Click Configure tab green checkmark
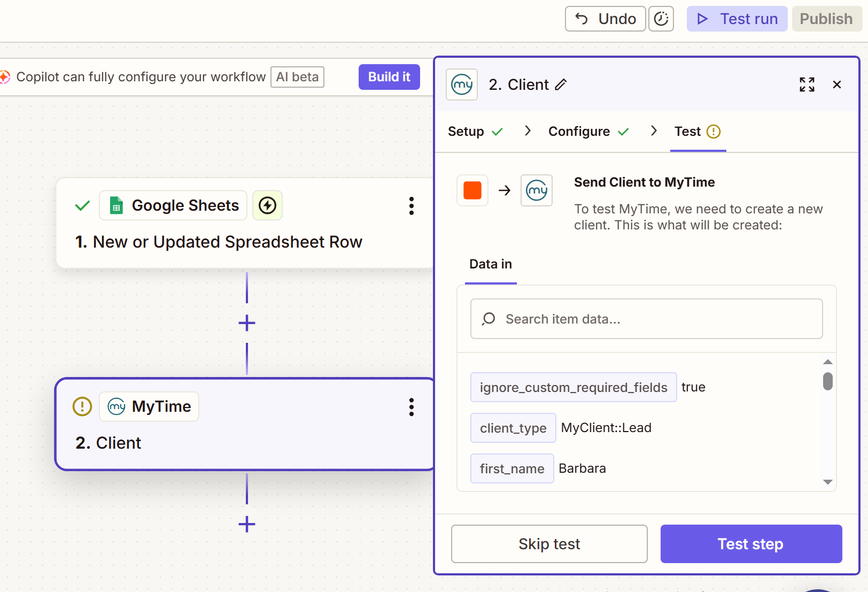The image size is (868, 592). click(x=623, y=132)
